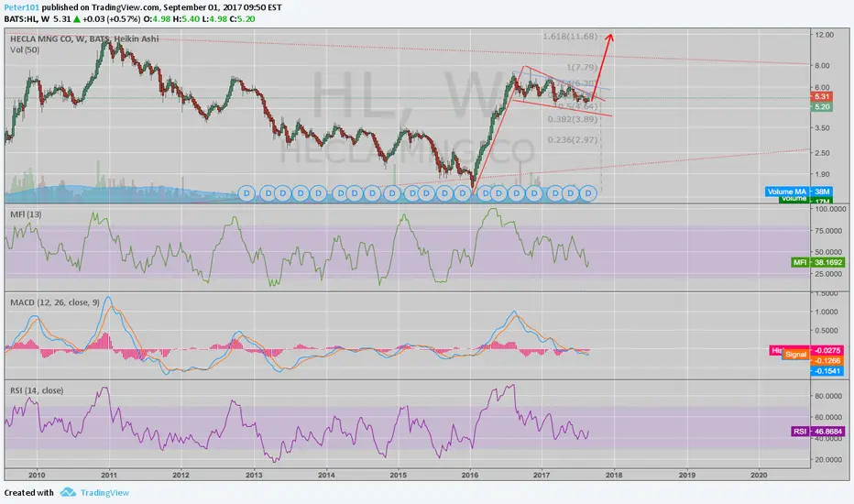Image resolution: width=854 pixels, height=504 pixels.
Task: Click the 80.0000 RSI axis label
Action: tap(827, 396)
